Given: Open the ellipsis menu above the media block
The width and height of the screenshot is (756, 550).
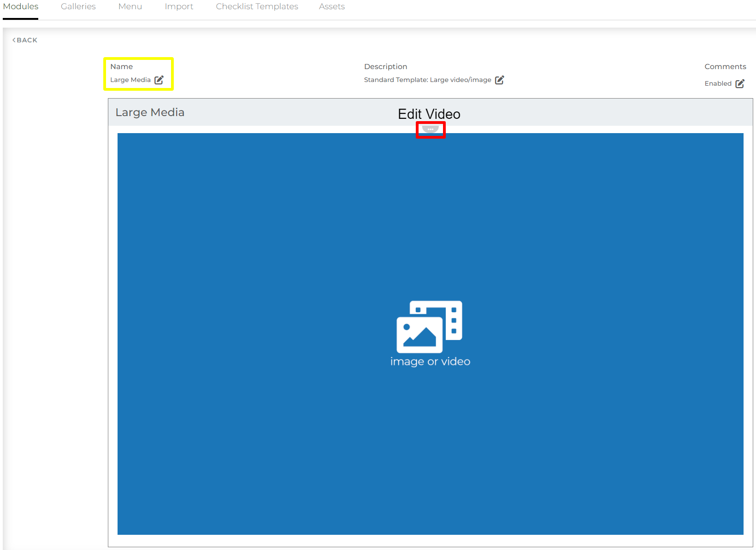Looking at the screenshot, I should point(430,129).
